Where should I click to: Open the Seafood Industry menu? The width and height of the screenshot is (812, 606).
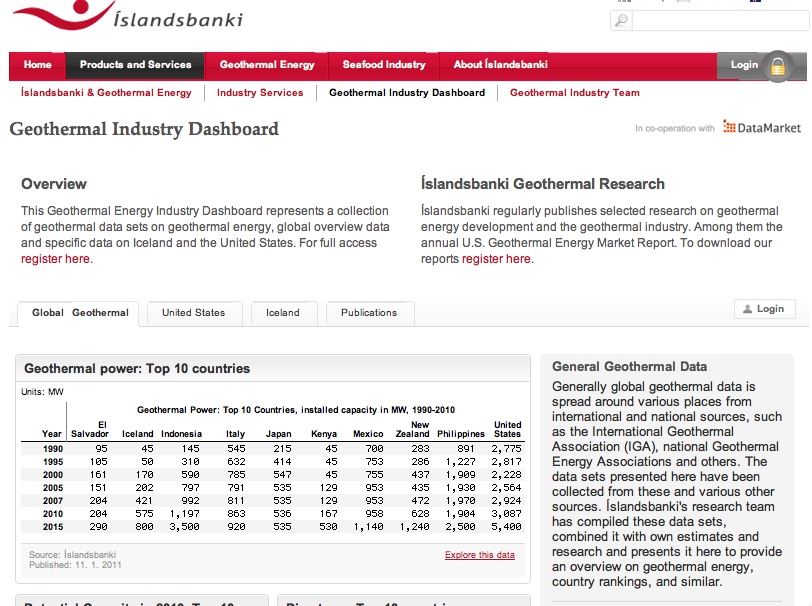[384, 65]
